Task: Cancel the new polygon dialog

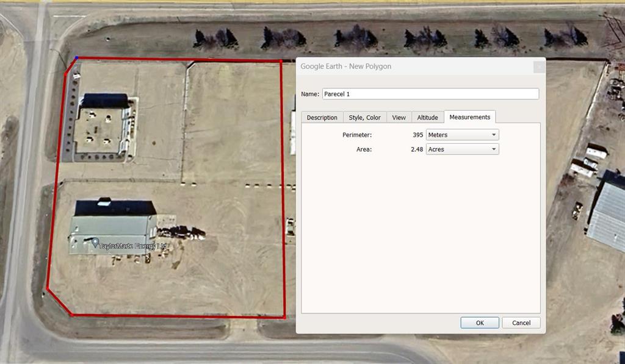Action: tap(521, 323)
